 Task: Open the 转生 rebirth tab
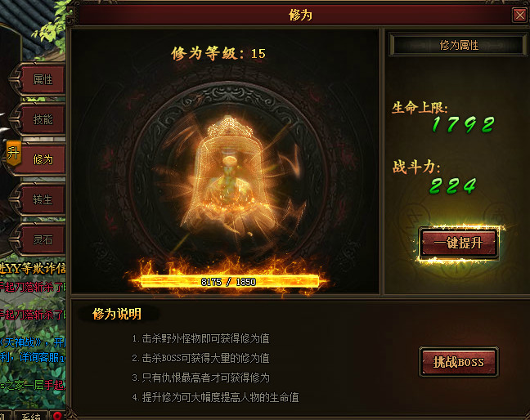click(x=43, y=199)
